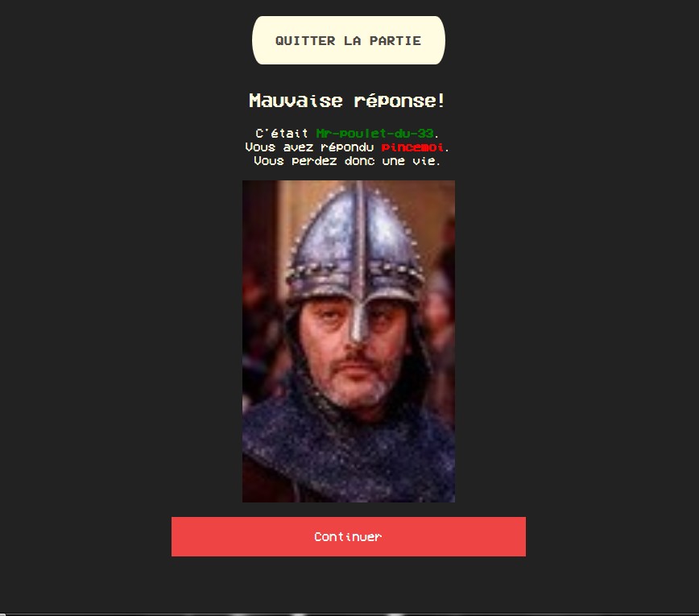Click the chainmail coif in the picture
The width and height of the screenshot is (699, 616).
pyautogui.click(x=348, y=441)
